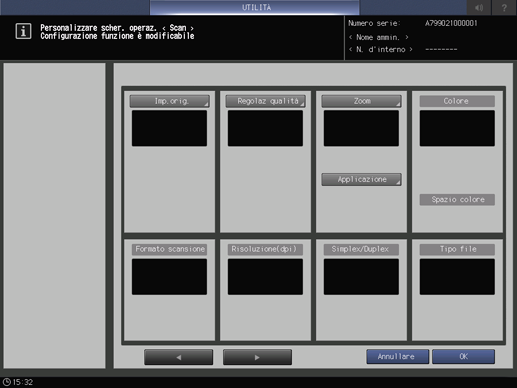Click the Simplex/Duplex label
Image resolution: width=517 pixels, height=388 pixels.
pos(361,249)
